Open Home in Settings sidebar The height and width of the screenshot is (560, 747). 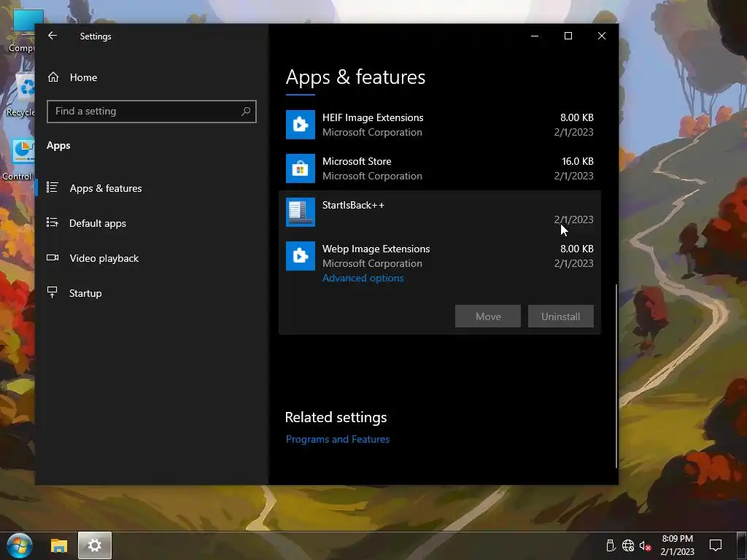[x=83, y=77]
